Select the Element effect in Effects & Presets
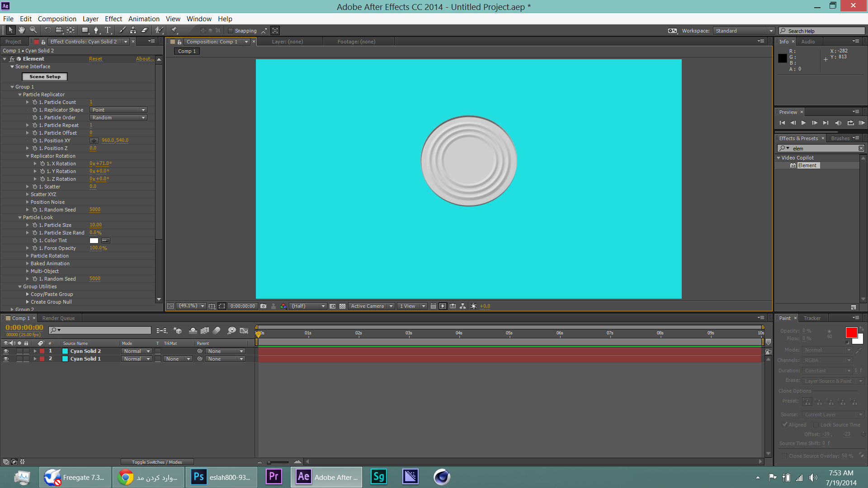The image size is (868, 488). 808,166
